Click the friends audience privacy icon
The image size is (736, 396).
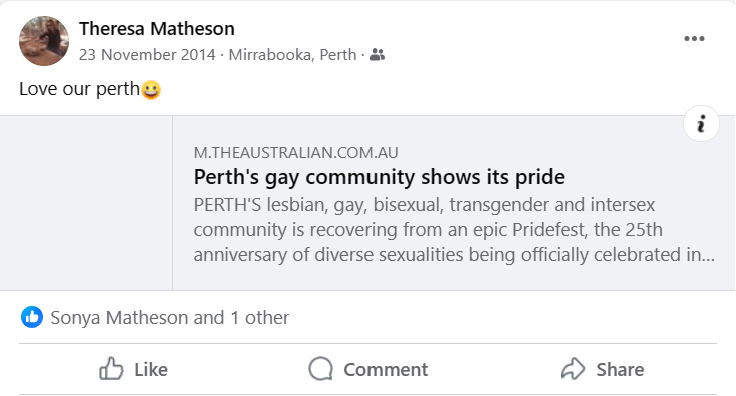click(x=377, y=55)
